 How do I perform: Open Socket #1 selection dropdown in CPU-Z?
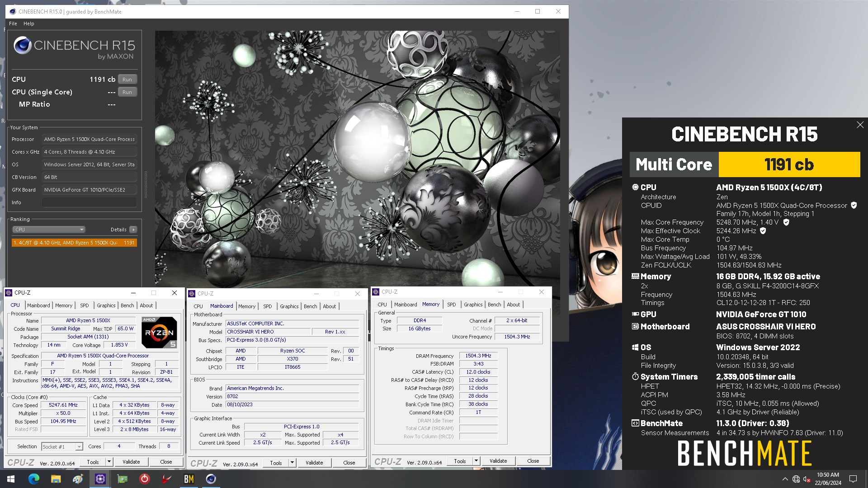click(x=62, y=446)
